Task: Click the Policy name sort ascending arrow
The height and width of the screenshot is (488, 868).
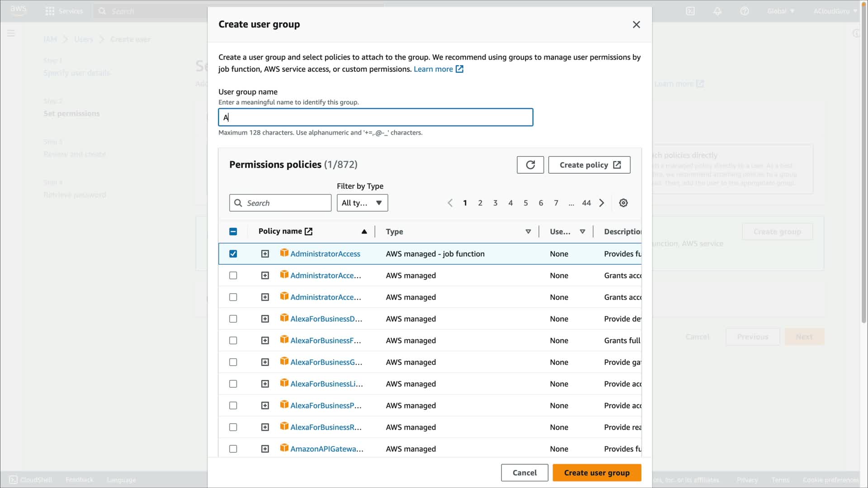Action: (x=364, y=231)
